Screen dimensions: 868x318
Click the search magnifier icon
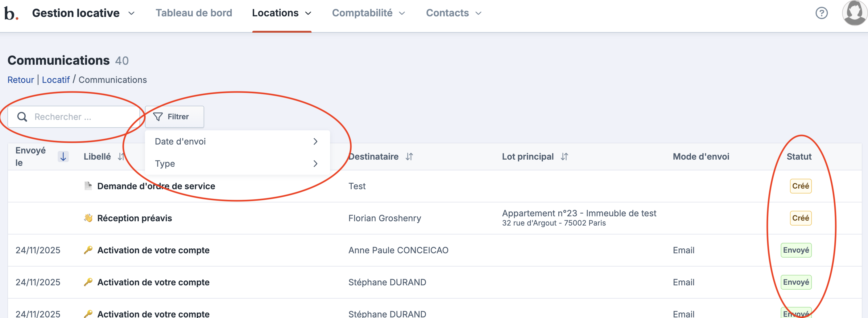coord(22,117)
